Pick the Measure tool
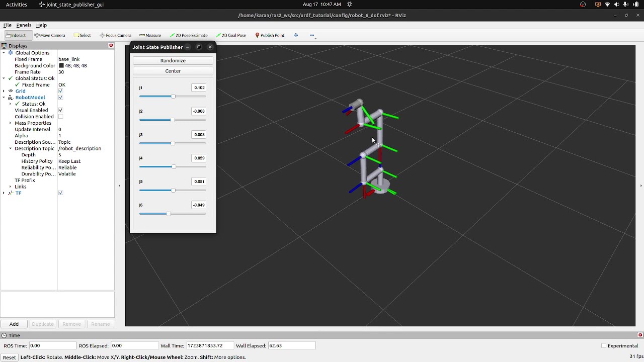Viewport: 644px width, 362px height. [x=150, y=35]
